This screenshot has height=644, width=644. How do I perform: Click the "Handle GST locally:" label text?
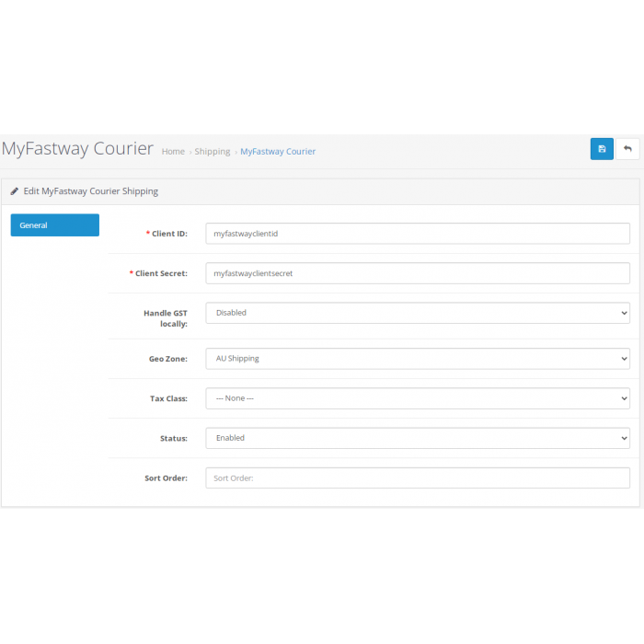(x=166, y=318)
